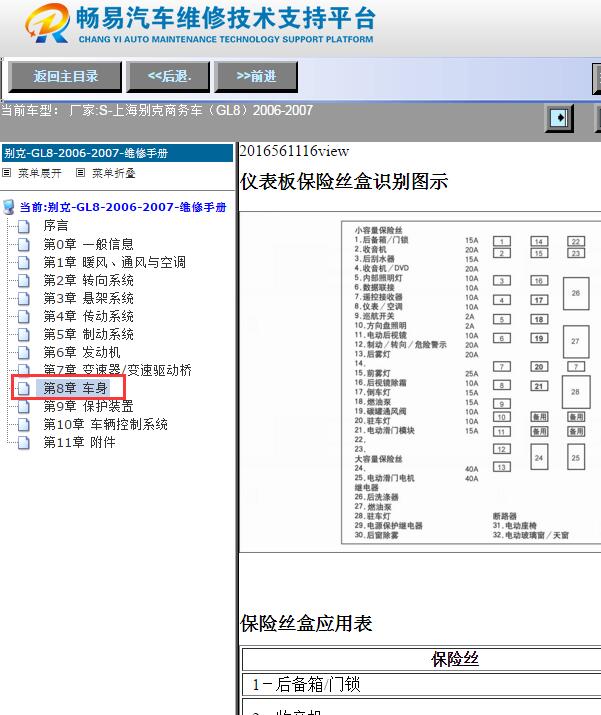The height and width of the screenshot is (715, 601).
Task: Click table row 1-后备箱/门锁
Action: [422, 684]
